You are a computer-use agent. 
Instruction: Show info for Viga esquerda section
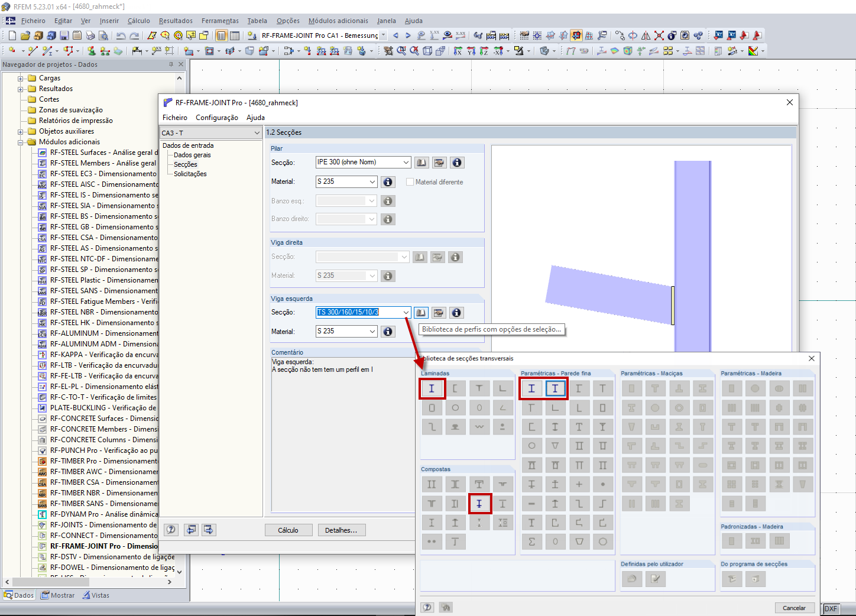point(456,313)
